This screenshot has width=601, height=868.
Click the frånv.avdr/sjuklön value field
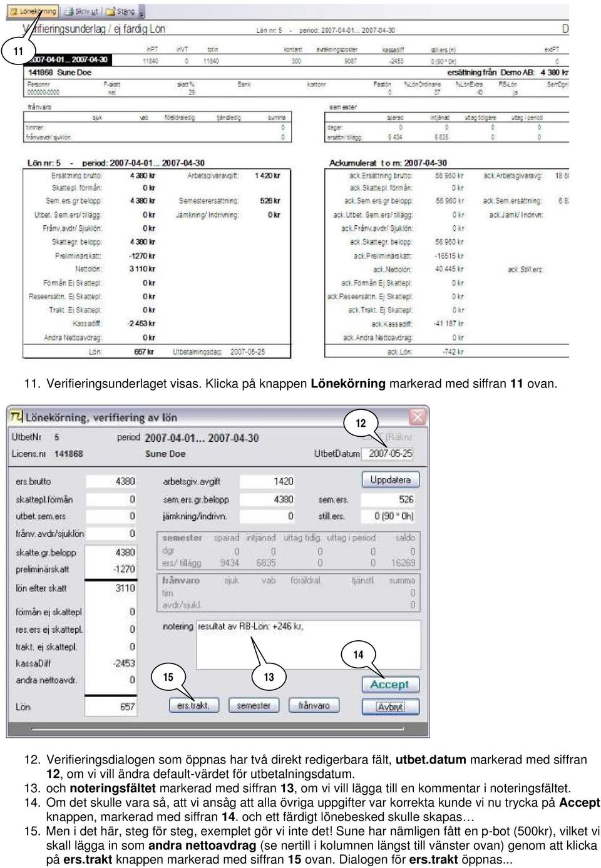111,534
